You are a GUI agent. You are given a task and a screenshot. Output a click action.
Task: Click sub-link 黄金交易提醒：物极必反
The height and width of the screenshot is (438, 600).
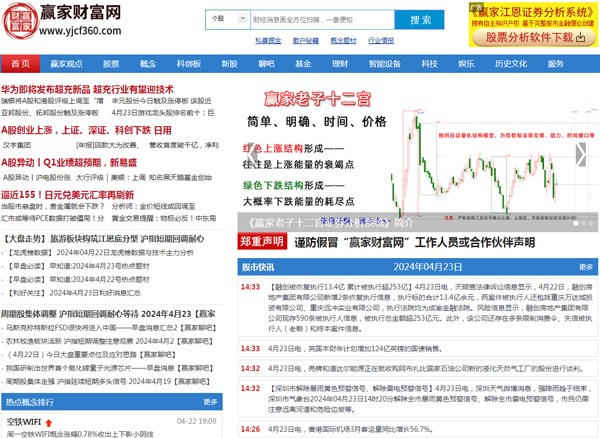click(164, 218)
